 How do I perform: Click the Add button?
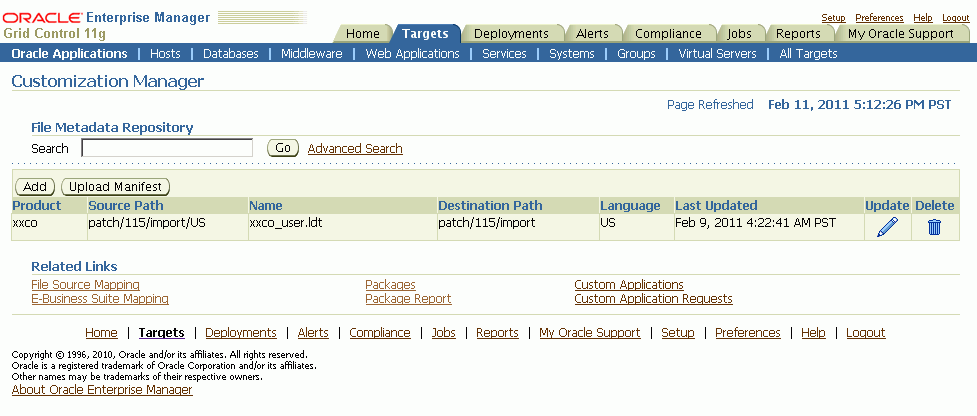click(35, 186)
